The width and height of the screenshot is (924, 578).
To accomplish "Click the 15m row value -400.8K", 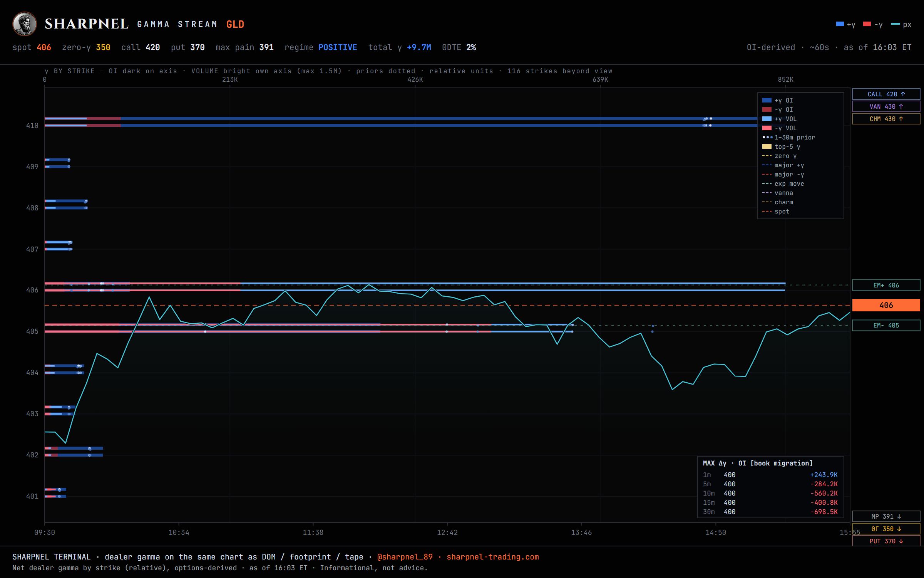I will pos(824,502).
